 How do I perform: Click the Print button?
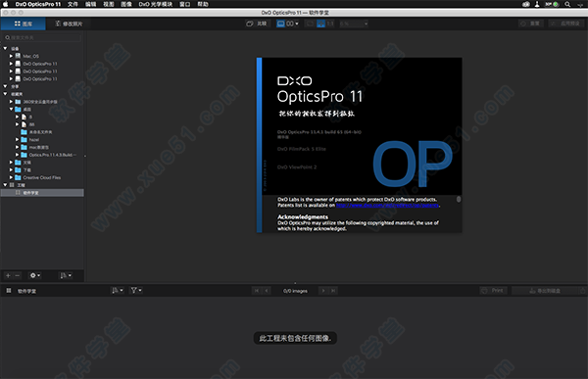494,291
